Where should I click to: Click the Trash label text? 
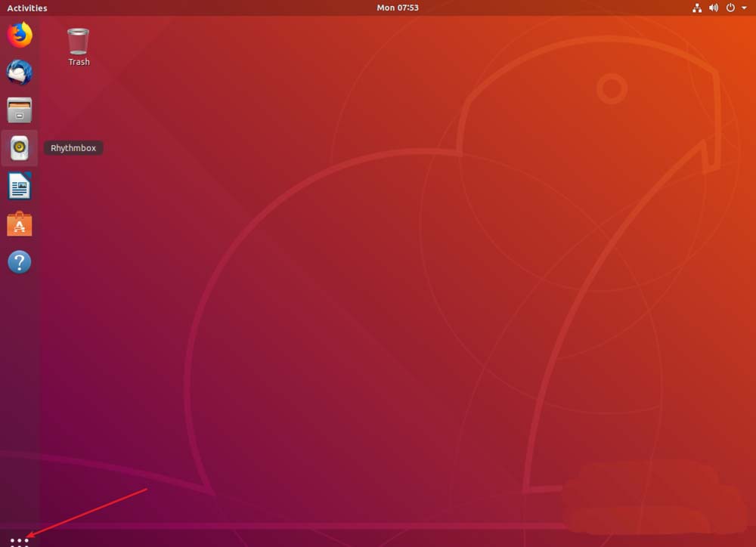pyautogui.click(x=79, y=62)
